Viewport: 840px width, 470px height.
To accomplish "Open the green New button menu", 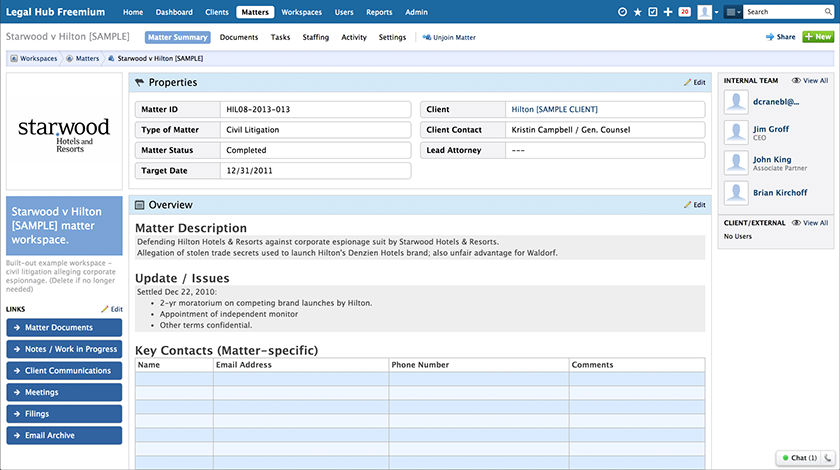I will pos(817,37).
